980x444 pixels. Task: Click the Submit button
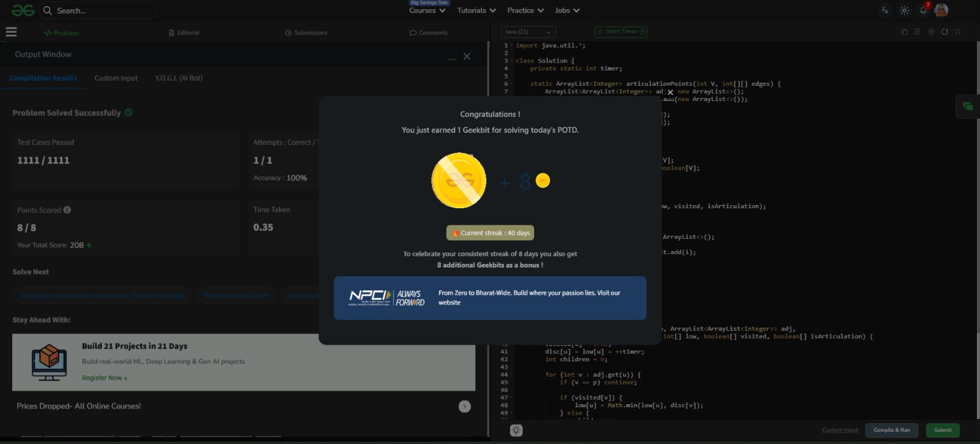point(943,431)
